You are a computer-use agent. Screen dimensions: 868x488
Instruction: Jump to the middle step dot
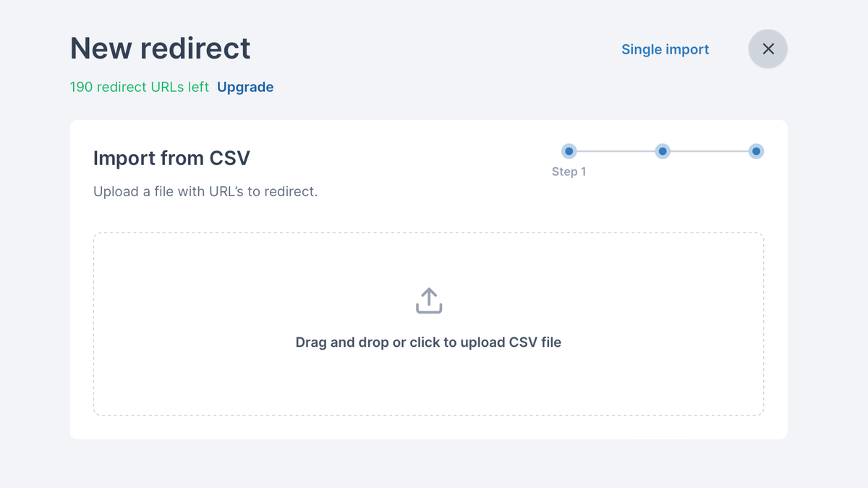coord(663,151)
